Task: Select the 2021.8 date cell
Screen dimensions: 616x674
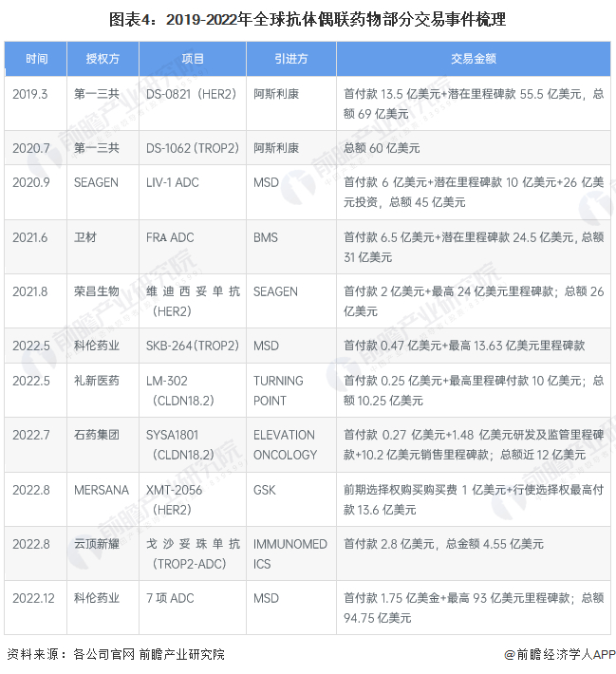Action: click(x=36, y=301)
